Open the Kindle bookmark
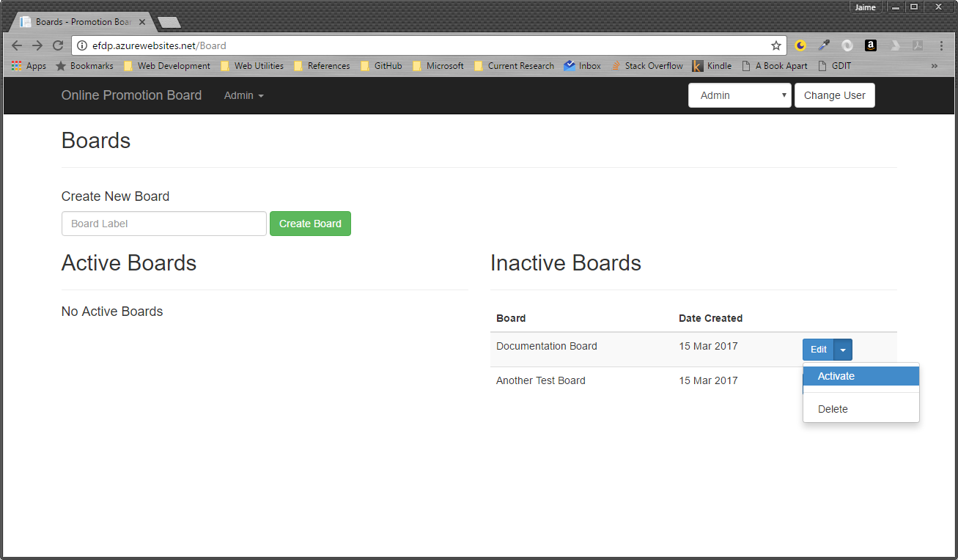 pyautogui.click(x=712, y=66)
